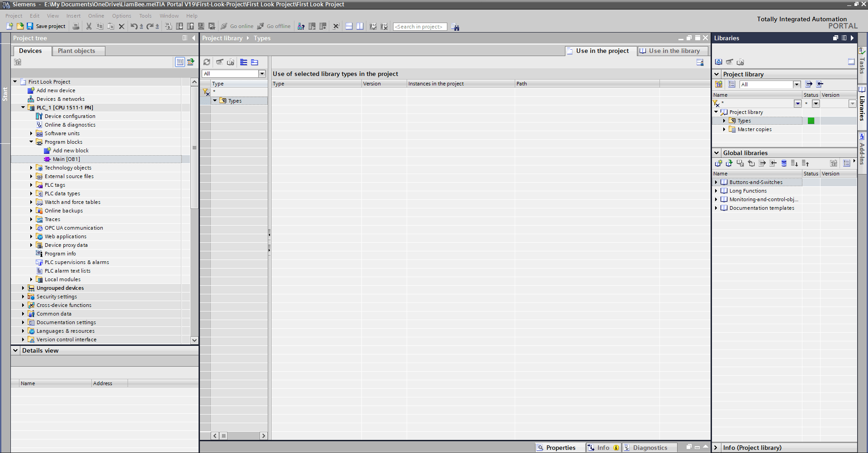This screenshot has width=868, height=453.
Task: Open the Diagnostics tab at bottom
Action: coord(650,448)
